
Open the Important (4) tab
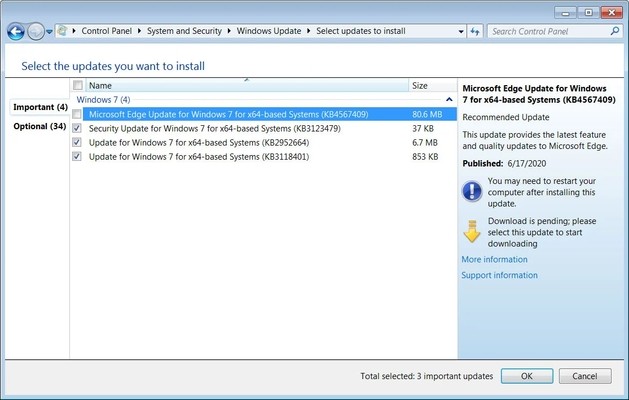click(40, 107)
